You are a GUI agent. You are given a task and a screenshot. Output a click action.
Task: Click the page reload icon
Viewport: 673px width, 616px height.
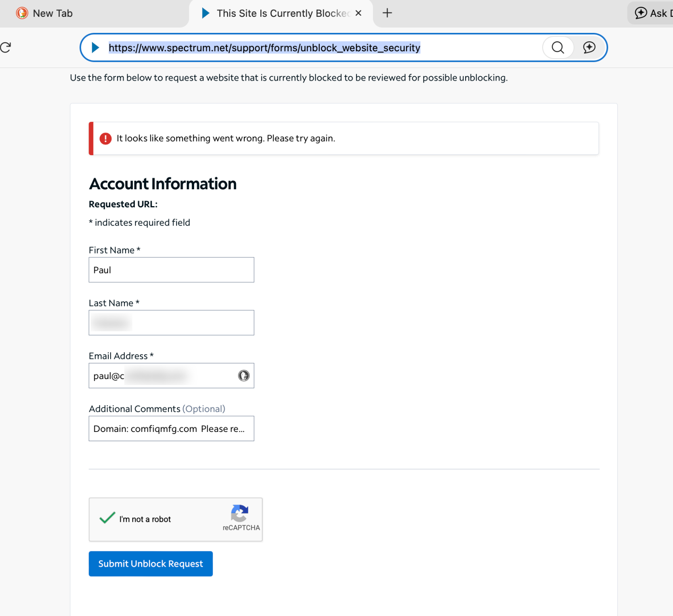pos(5,47)
